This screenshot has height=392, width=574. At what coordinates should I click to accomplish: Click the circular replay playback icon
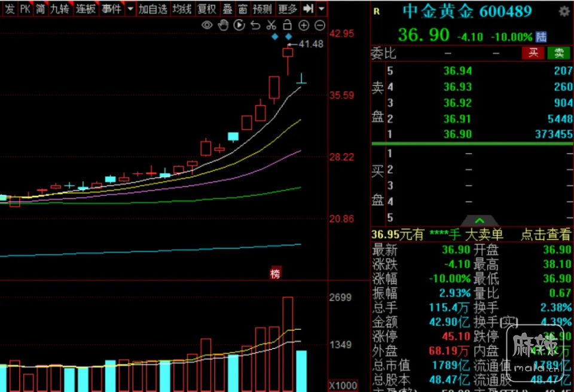pyautogui.click(x=239, y=25)
